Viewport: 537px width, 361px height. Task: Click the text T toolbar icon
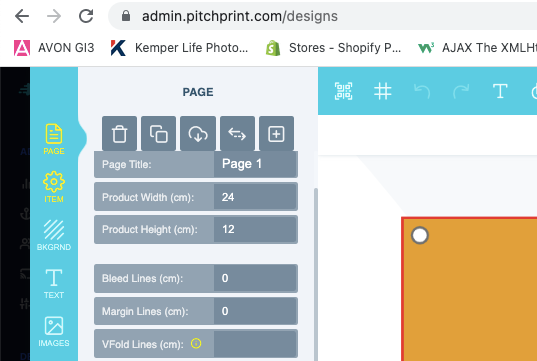tap(500, 91)
